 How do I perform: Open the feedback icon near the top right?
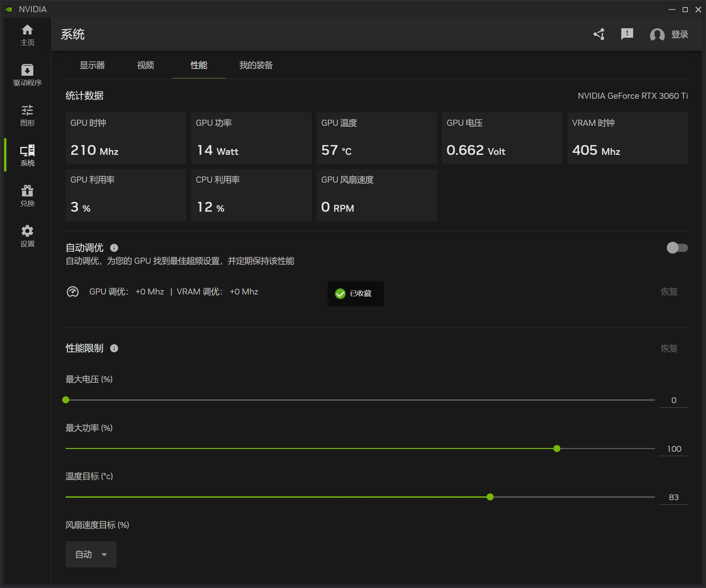tap(627, 34)
